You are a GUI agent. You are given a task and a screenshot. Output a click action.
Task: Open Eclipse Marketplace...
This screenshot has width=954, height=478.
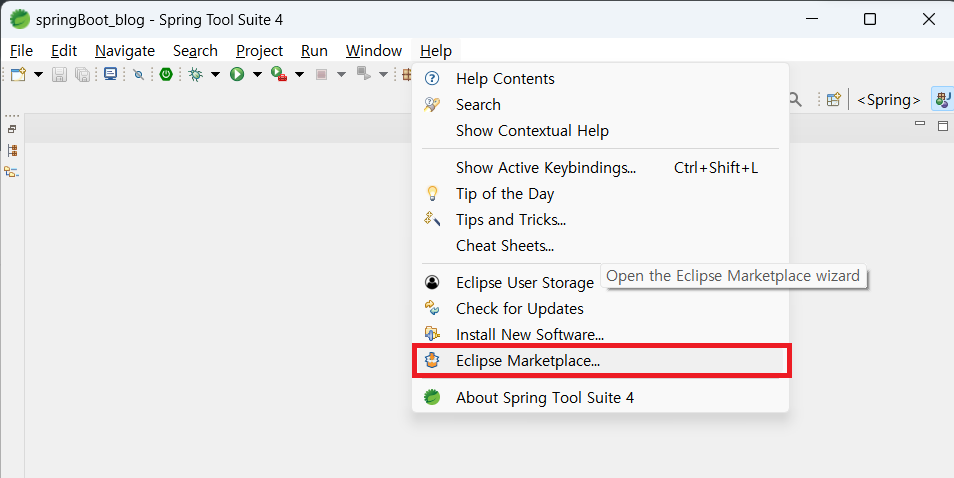pyautogui.click(x=601, y=361)
